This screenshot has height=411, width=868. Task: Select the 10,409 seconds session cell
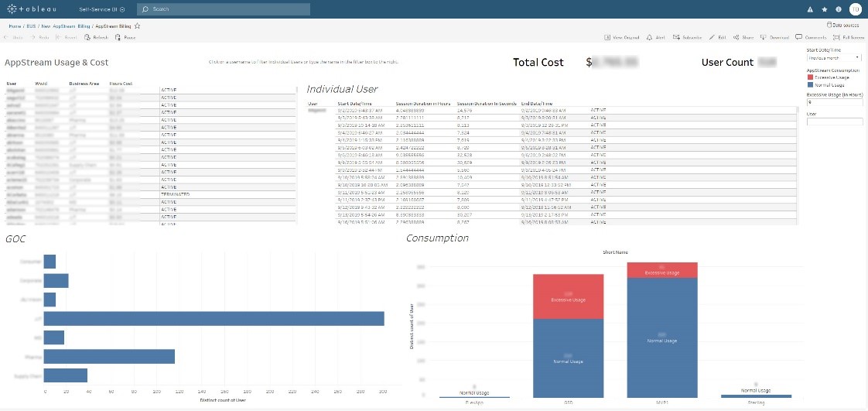[x=464, y=177]
